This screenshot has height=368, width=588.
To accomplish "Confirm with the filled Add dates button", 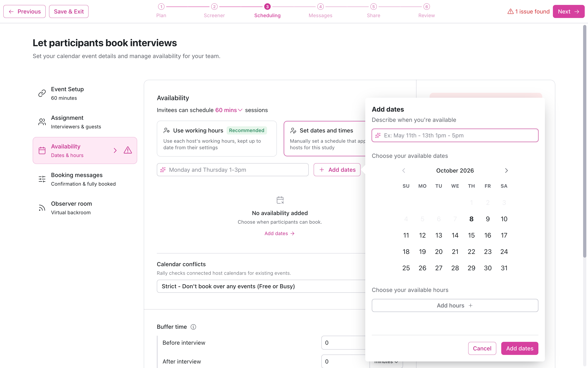I will pyautogui.click(x=520, y=348).
